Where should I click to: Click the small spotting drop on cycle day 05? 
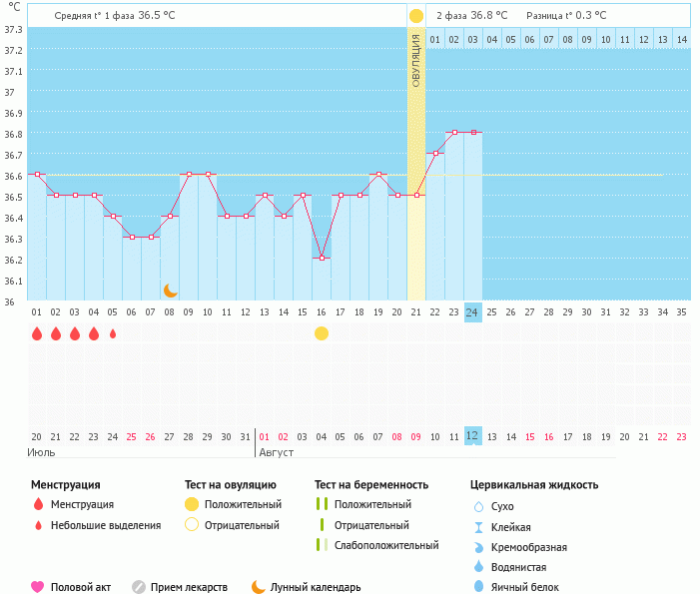[x=113, y=333]
